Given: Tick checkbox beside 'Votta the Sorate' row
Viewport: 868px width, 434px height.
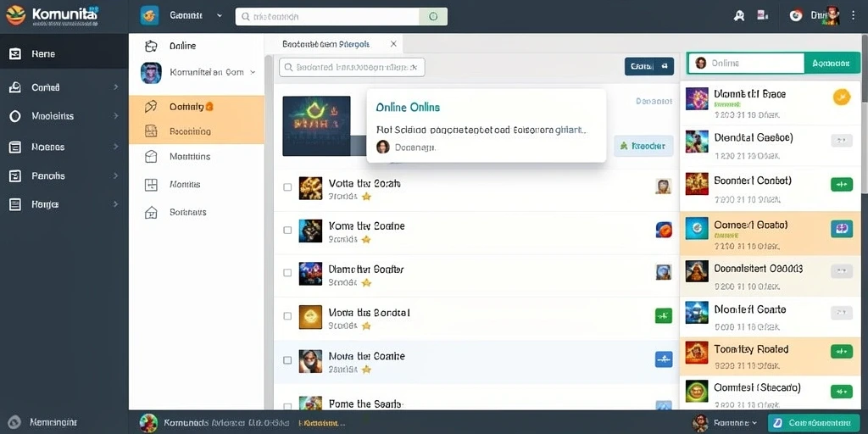Looking at the screenshot, I should click(x=287, y=187).
